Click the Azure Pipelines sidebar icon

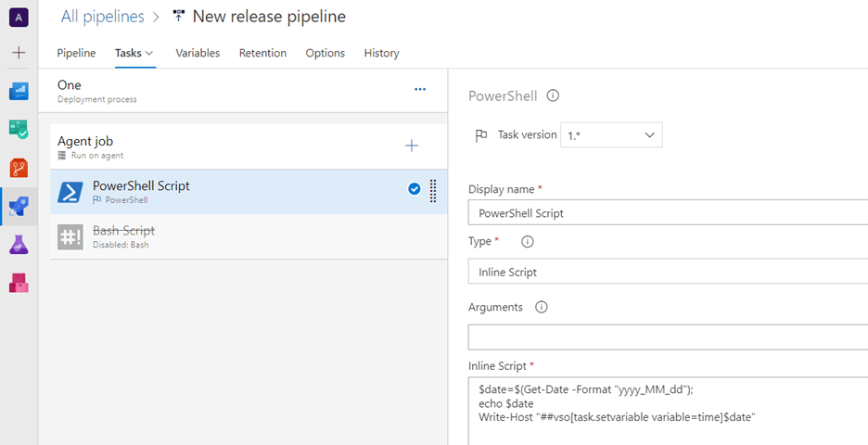click(19, 206)
